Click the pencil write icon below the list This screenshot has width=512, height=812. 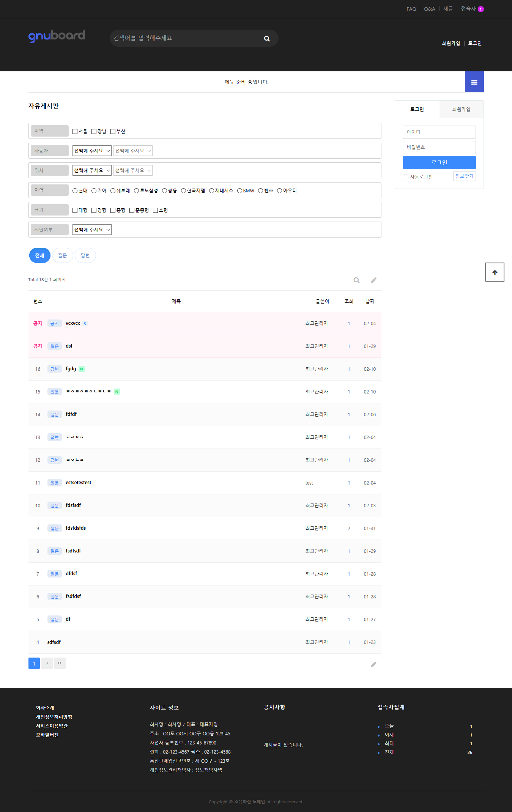[x=373, y=664]
